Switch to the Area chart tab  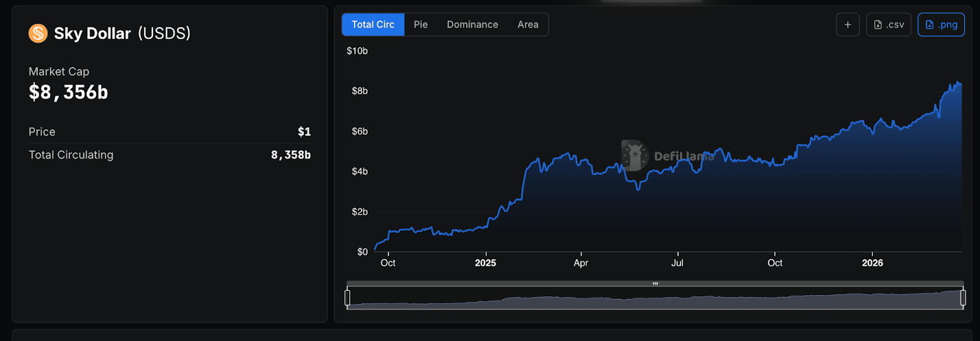(x=528, y=24)
